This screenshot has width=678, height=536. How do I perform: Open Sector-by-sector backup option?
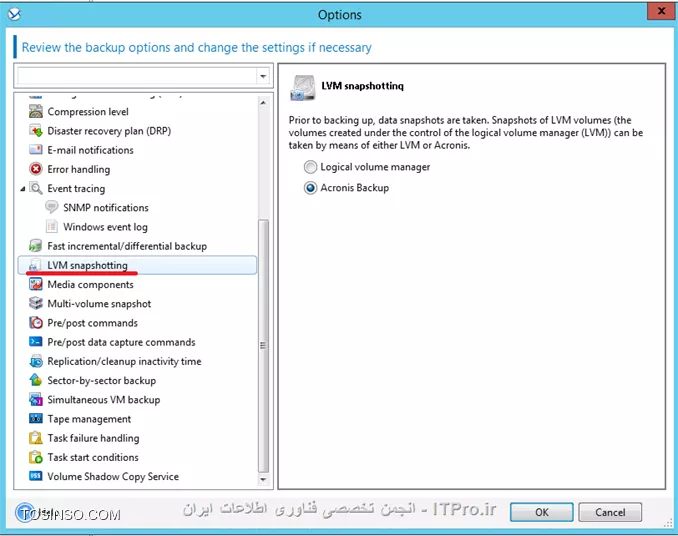102,381
